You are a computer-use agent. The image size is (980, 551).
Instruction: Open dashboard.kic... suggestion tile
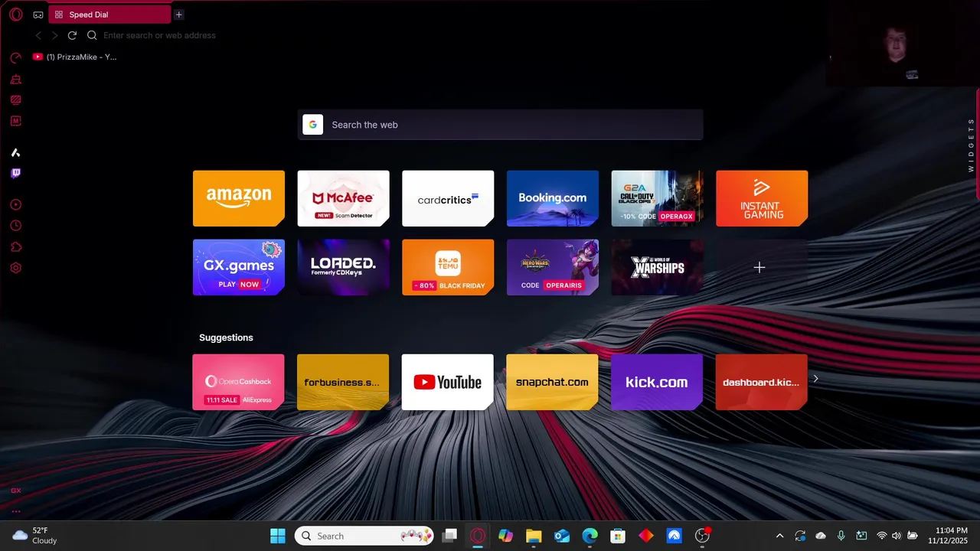click(x=762, y=382)
